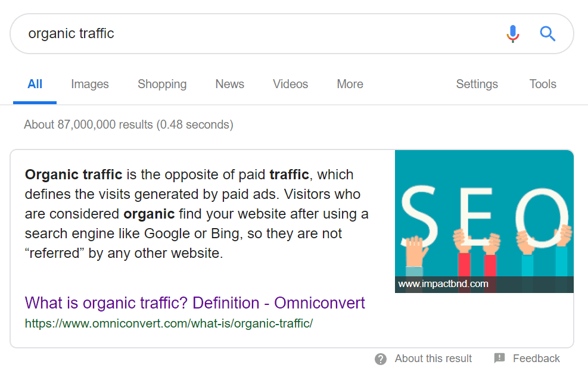Go to the News tab

(x=230, y=84)
